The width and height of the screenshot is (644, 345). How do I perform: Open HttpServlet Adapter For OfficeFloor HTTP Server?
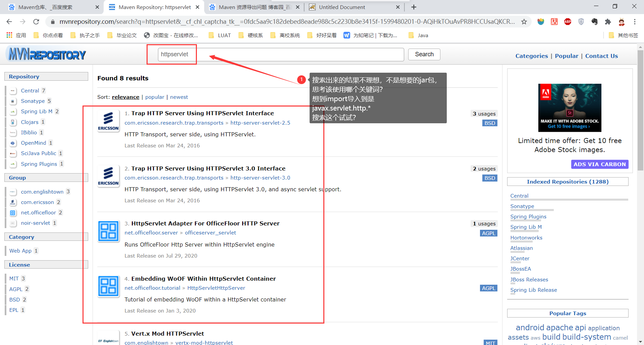[205, 223]
